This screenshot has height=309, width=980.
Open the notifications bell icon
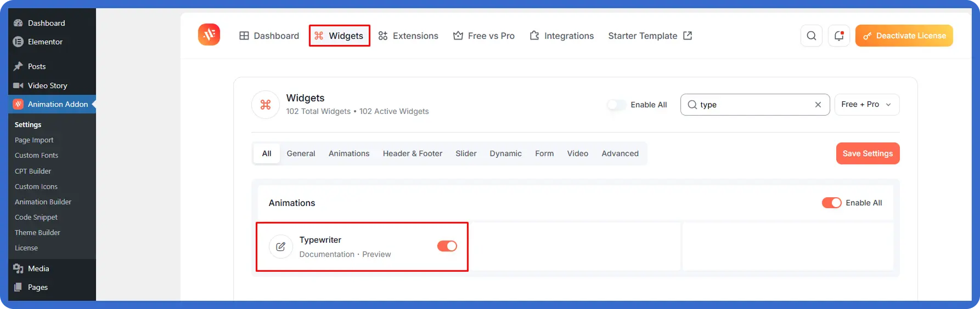click(x=839, y=36)
